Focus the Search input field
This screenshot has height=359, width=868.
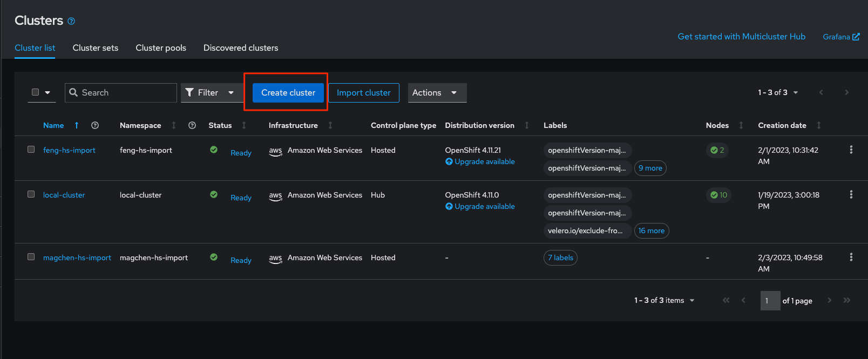point(127,93)
